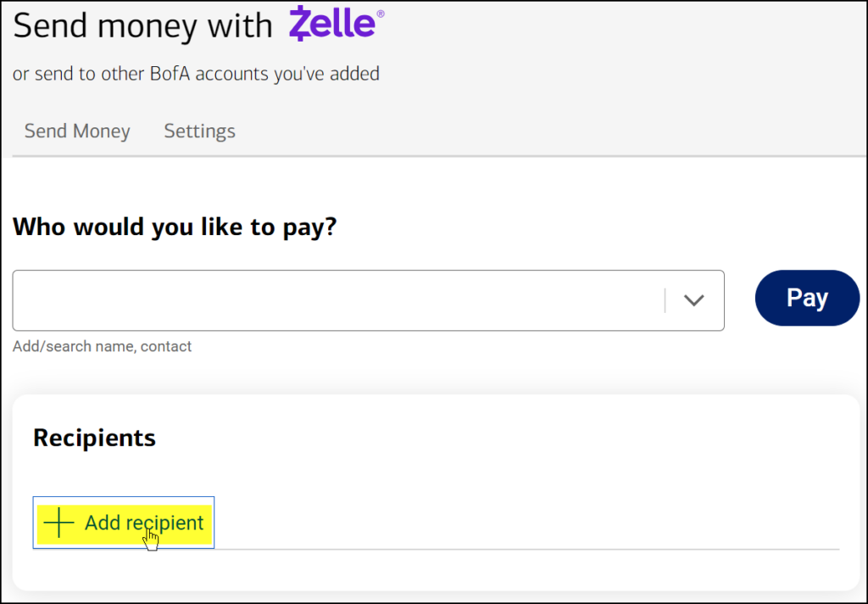Click the divider line below Add recipient
This screenshot has width=868, height=604.
click(x=527, y=550)
